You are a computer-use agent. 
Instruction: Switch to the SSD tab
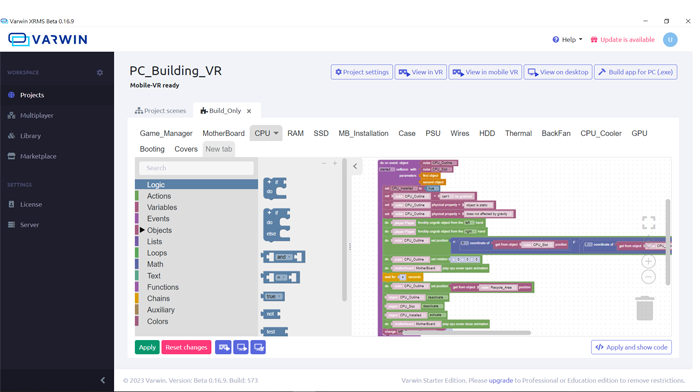coord(321,133)
